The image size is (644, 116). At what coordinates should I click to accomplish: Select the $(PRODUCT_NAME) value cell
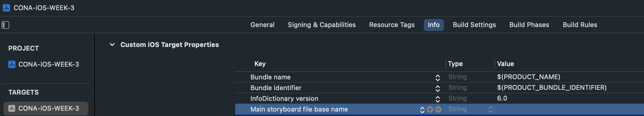pos(529,77)
